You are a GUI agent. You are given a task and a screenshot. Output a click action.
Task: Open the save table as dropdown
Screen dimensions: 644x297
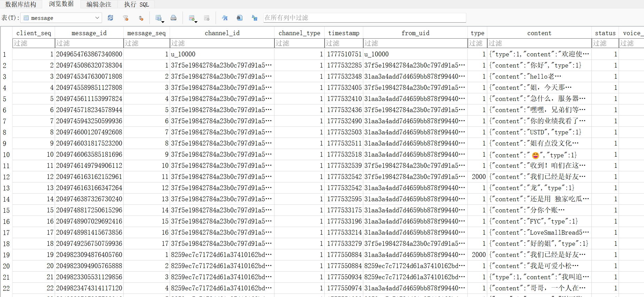click(160, 18)
